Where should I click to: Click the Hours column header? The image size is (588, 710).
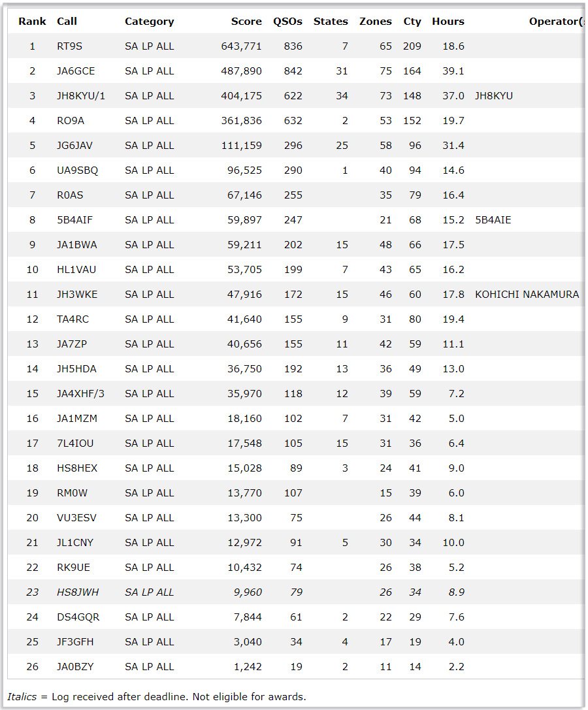448,22
